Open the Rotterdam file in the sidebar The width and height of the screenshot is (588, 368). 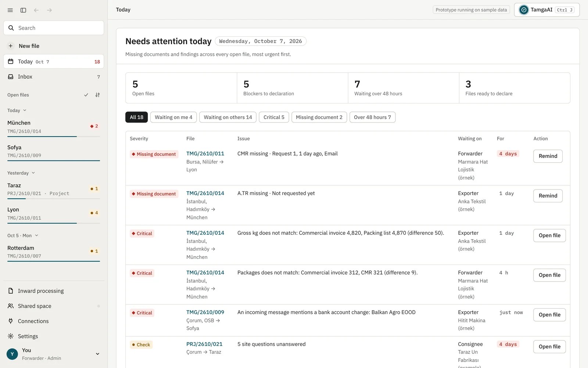click(x=54, y=252)
